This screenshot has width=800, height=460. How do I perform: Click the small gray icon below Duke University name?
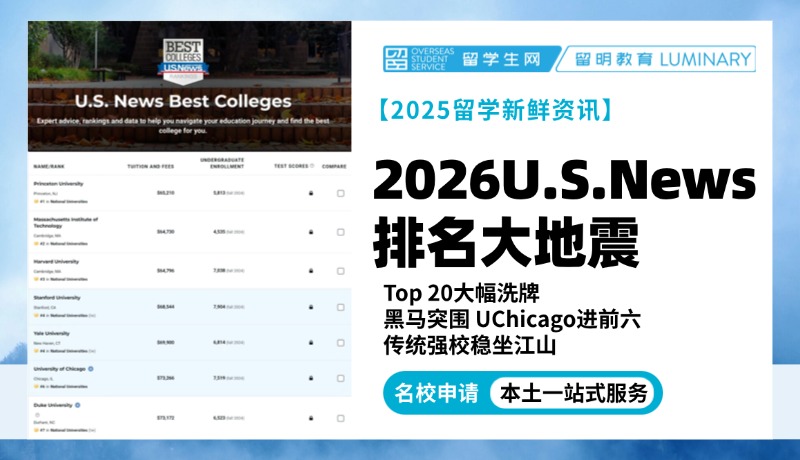37,415
